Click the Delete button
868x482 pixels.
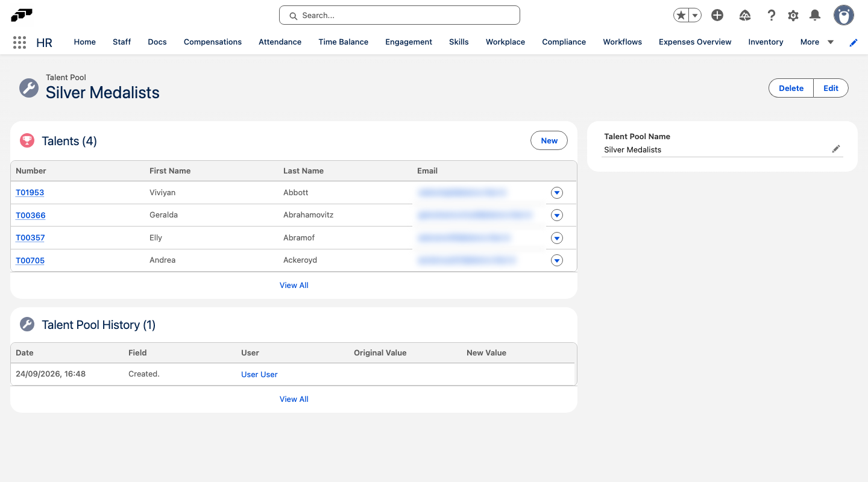click(x=791, y=88)
